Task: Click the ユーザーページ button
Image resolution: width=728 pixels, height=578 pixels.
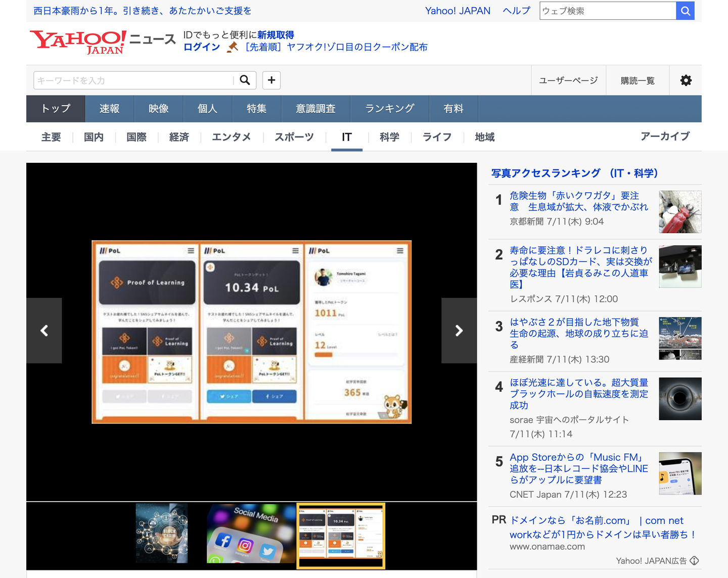Action: point(569,80)
